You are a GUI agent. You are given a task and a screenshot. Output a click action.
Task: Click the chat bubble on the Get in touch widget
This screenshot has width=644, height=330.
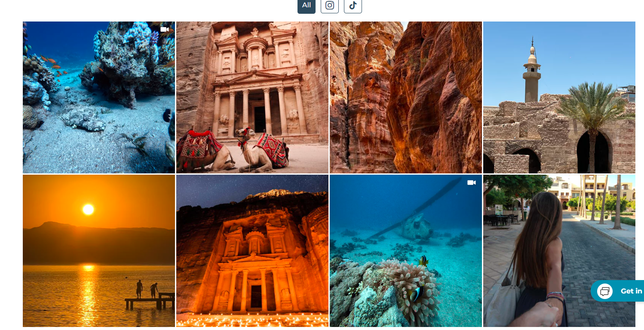pos(605,291)
